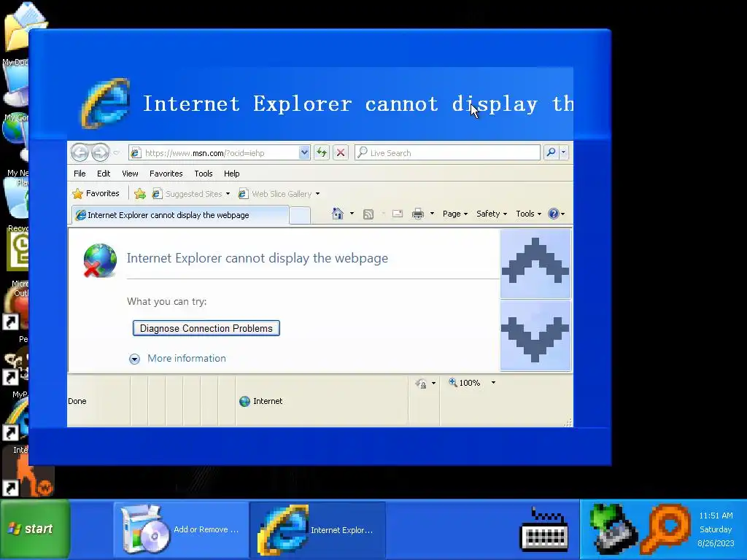Click Add to Favorites Bar star icon

[x=139, y=194]
